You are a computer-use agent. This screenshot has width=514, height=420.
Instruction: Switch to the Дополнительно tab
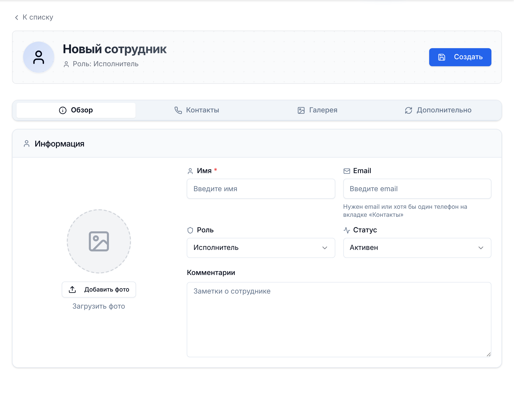(x=438, y=110)
